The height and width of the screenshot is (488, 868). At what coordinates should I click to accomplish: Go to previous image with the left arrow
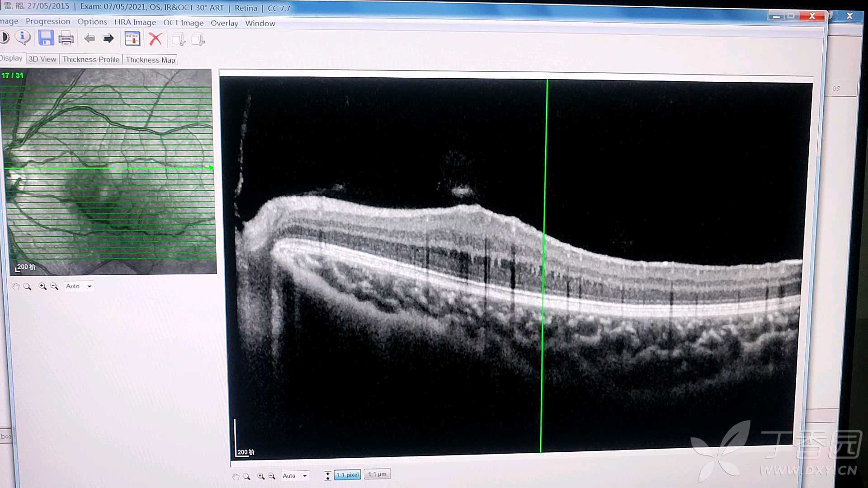[90, 38]
